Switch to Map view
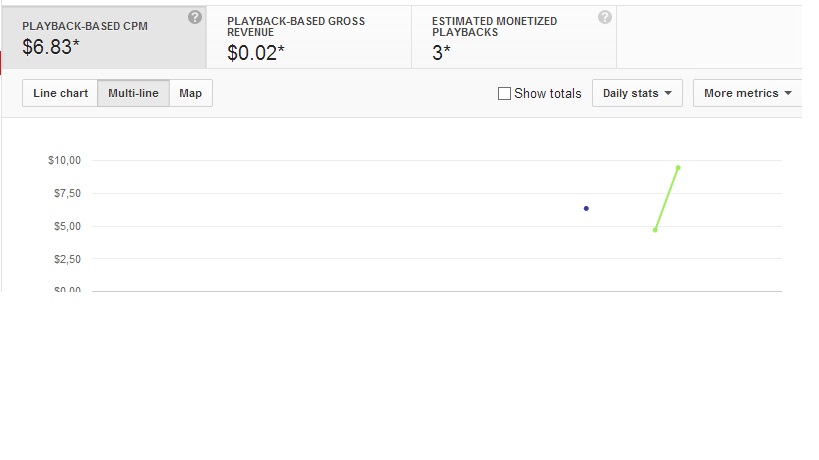Image resolution: width=819 pixels, height=460 pixels. click(x=190, y=93)
